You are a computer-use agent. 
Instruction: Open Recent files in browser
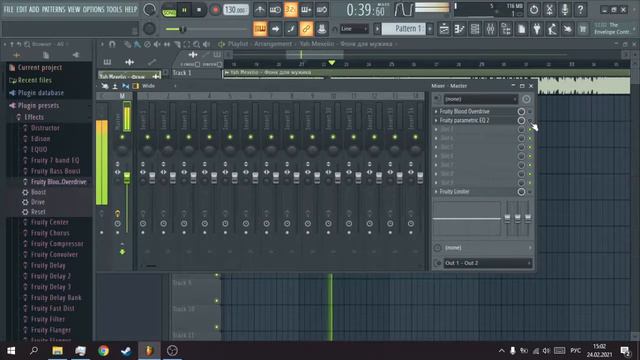click(x=34, y=80)
